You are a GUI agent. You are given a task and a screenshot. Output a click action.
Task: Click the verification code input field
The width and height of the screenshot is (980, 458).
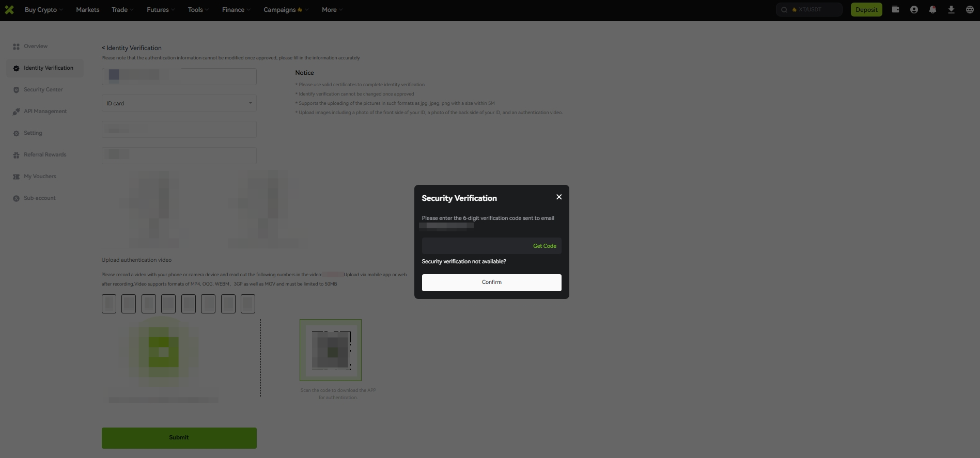tap(475, 246)
